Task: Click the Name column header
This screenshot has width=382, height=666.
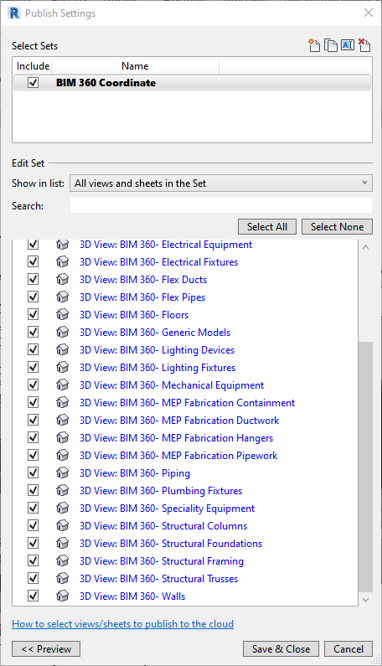Action: pyautogui.click(x=135, y=66)
